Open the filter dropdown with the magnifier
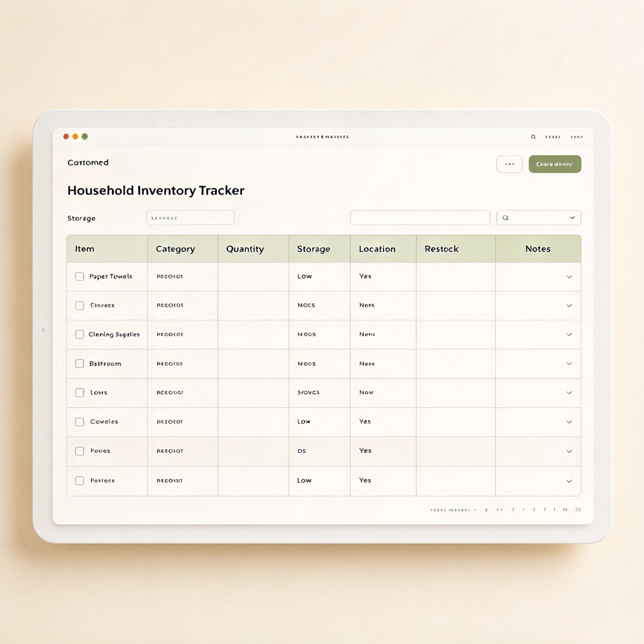644x644 pixels. pos(538,218)
